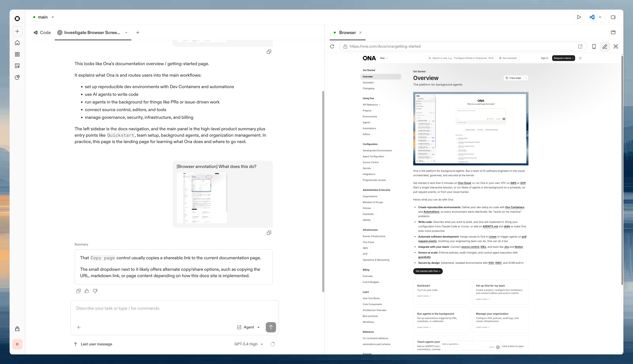
Task: Click the site lock icon in the address bar
Action: pyautogui.click(x=345, y=46)
